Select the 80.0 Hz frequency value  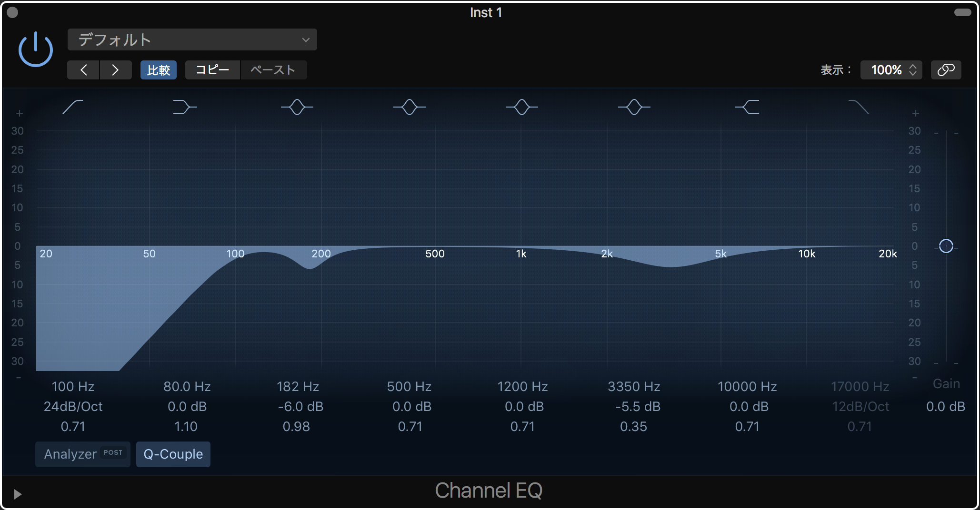187,386
